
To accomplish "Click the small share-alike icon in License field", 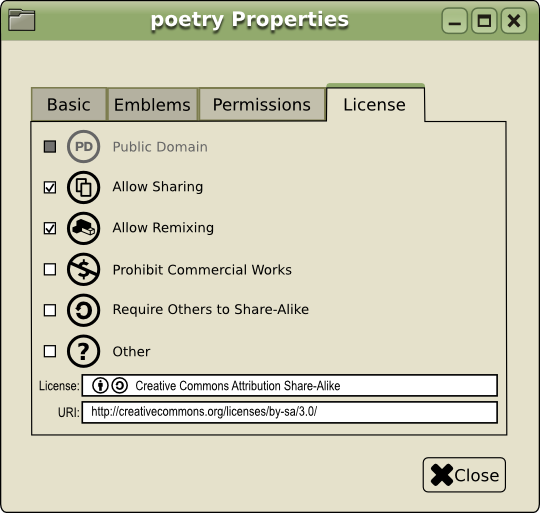I will coord(120,386).
